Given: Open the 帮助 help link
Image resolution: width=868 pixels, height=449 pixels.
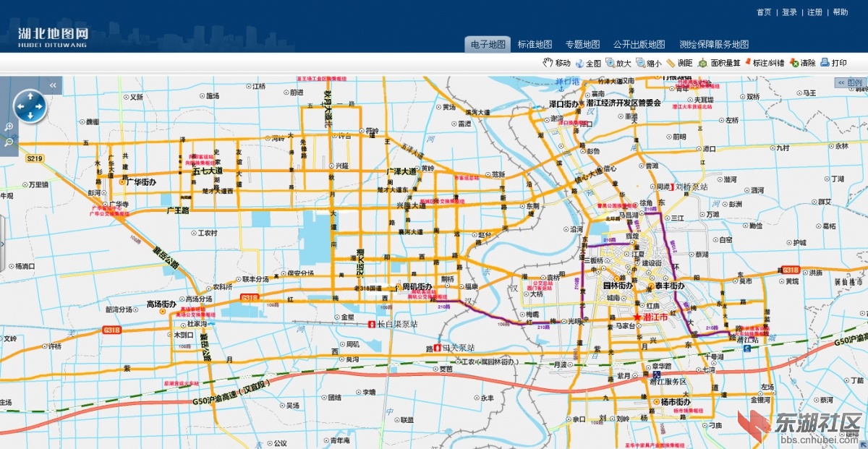Looking at the screenshot, I should [840, 12].
